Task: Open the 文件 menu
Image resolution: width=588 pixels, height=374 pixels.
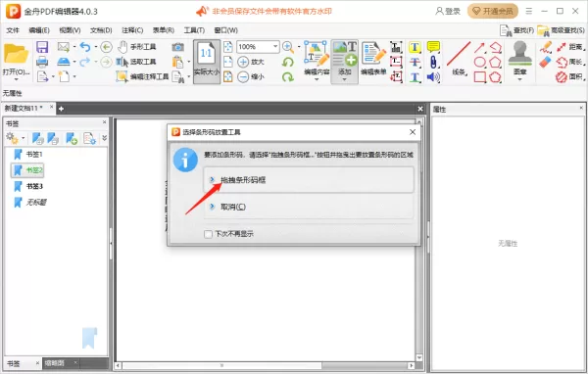Action: [13, 30]
